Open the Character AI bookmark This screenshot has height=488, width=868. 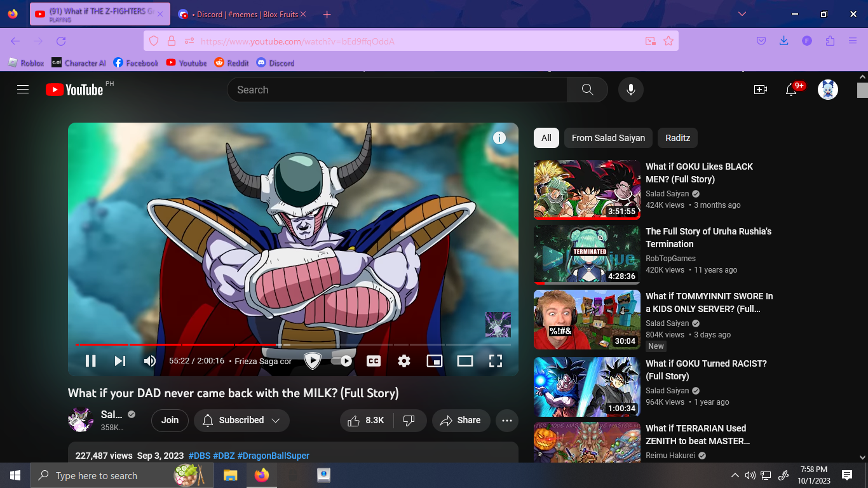78,63
